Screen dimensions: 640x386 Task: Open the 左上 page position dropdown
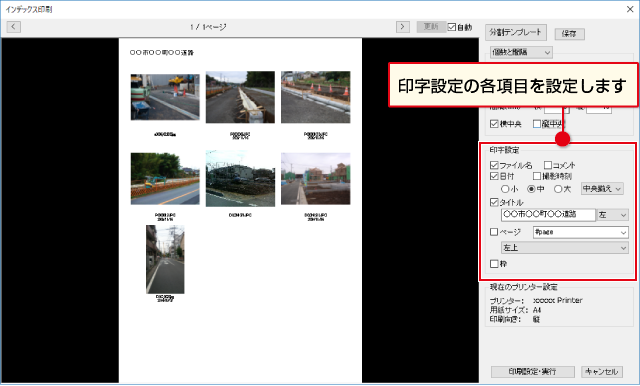click(564, 248)
